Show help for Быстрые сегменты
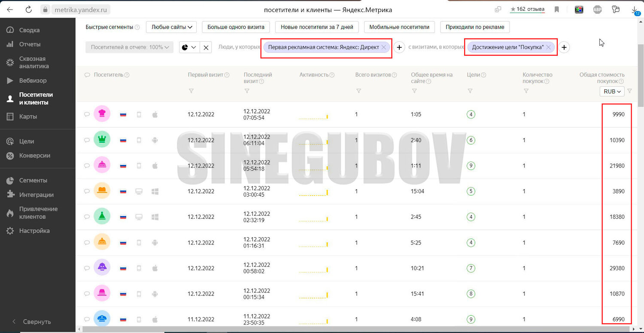 pyautogui.click(x=137, y=27)
